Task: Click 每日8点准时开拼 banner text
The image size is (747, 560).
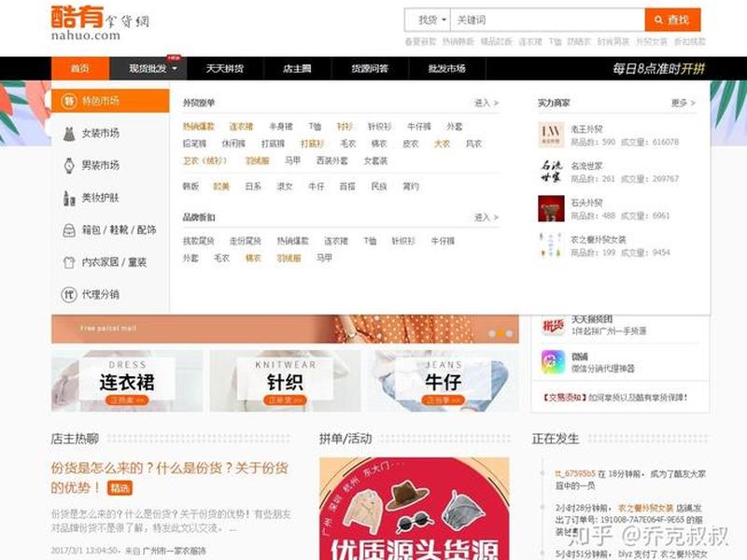Action: [658, 68]
